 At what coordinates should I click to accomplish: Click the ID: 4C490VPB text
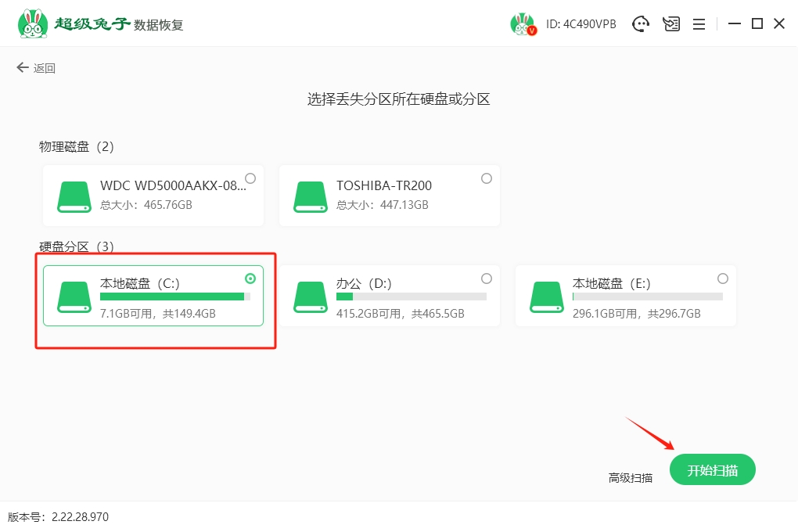[x=581, y=24]
